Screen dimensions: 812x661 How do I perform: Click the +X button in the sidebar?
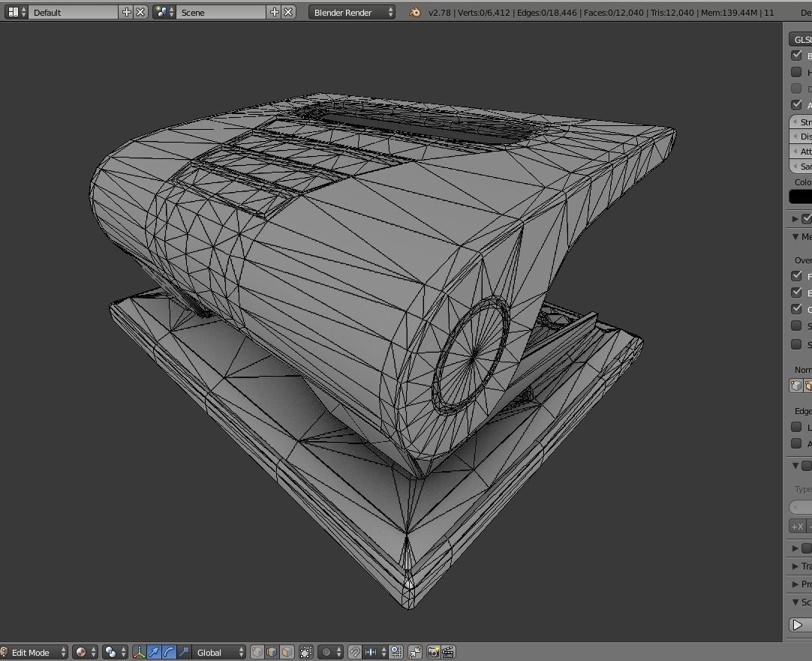coord(798,527)
